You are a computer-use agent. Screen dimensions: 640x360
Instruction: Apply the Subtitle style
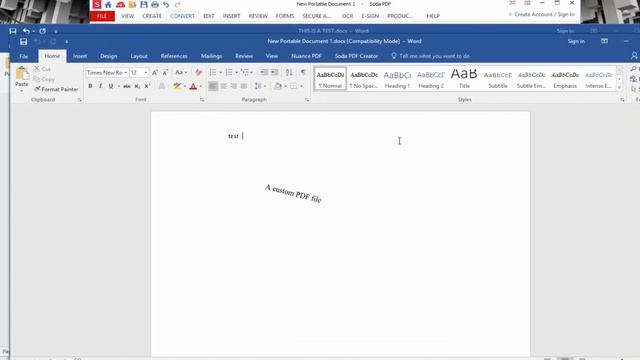(498, 79)
